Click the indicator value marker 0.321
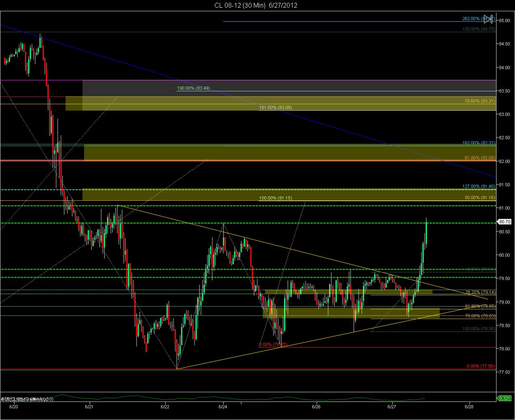The height and width of the screenshot is (420, 515). click(x=504, y=398)
